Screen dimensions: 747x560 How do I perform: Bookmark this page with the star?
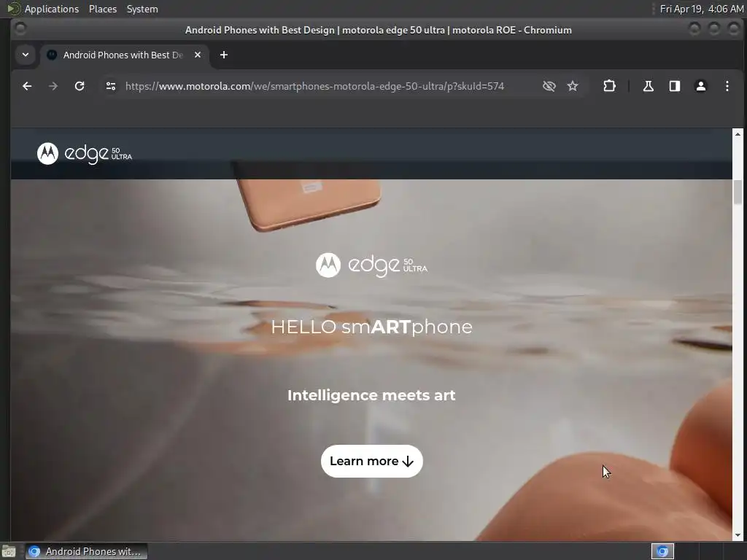pyautogui.click(x=573, y=86)
